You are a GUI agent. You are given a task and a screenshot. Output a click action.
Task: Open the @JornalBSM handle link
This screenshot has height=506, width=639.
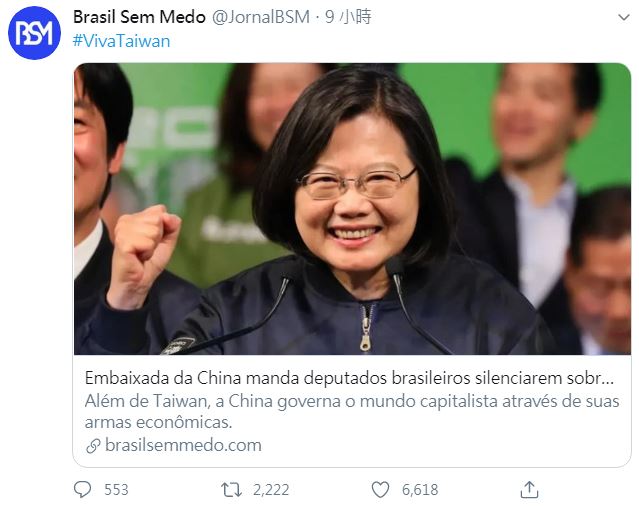261,17
